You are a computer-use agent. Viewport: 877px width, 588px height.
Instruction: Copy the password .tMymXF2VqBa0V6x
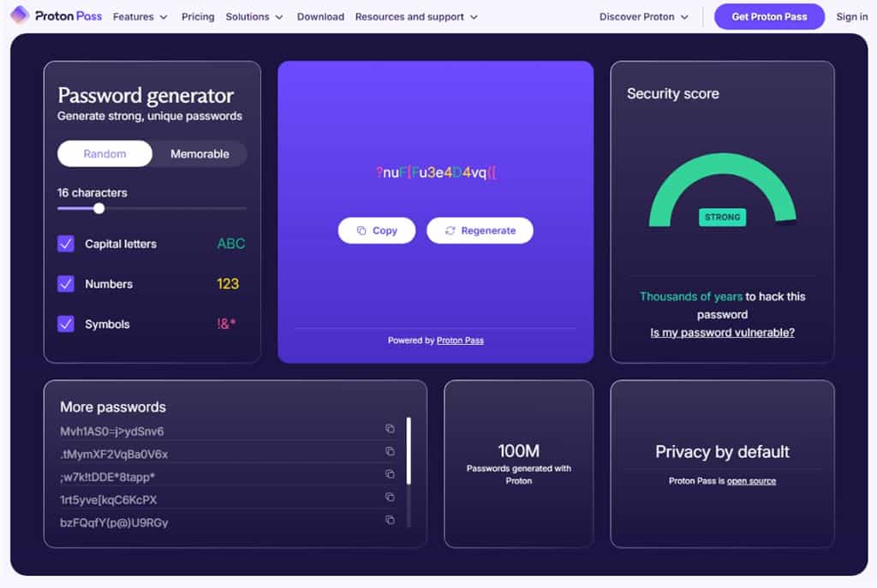(390, 451)
